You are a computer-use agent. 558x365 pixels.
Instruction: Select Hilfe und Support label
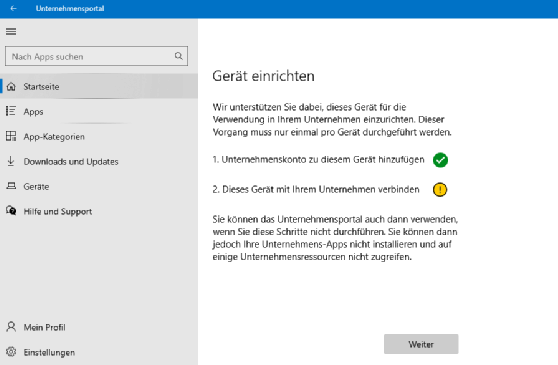point(58,212)
